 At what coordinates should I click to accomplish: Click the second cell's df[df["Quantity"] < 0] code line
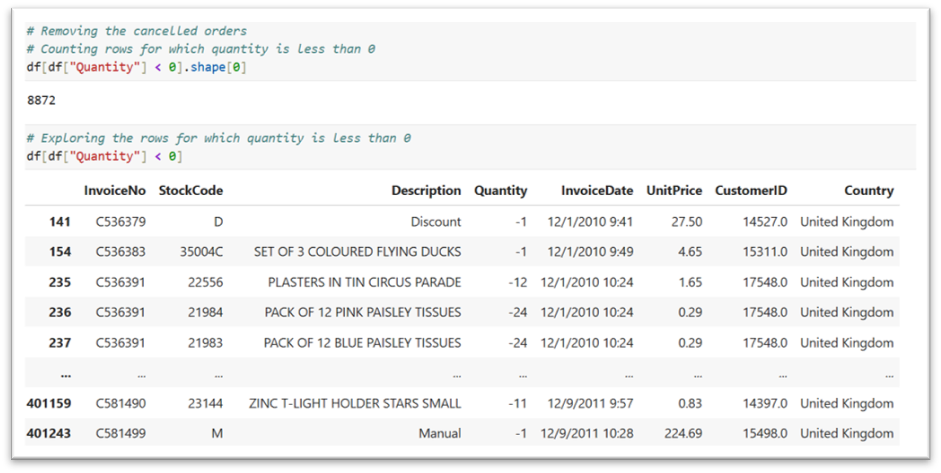click(x=105, y=156)
